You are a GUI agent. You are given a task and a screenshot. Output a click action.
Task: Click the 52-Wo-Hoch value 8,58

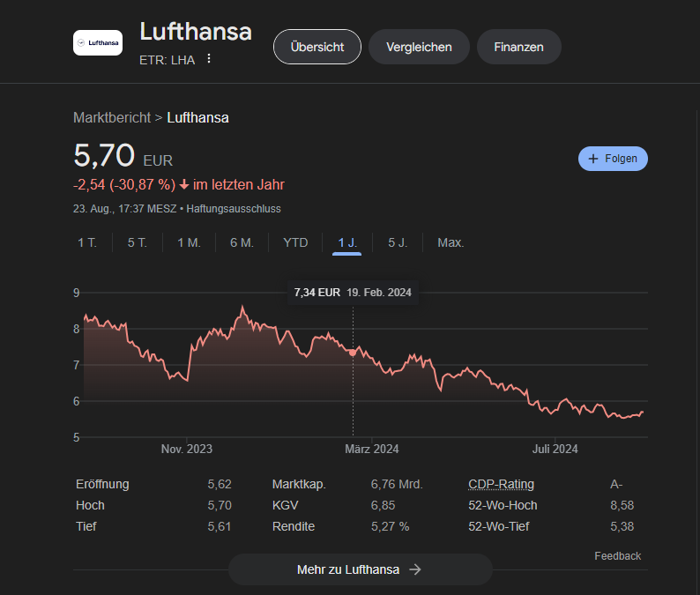(622, 505)
